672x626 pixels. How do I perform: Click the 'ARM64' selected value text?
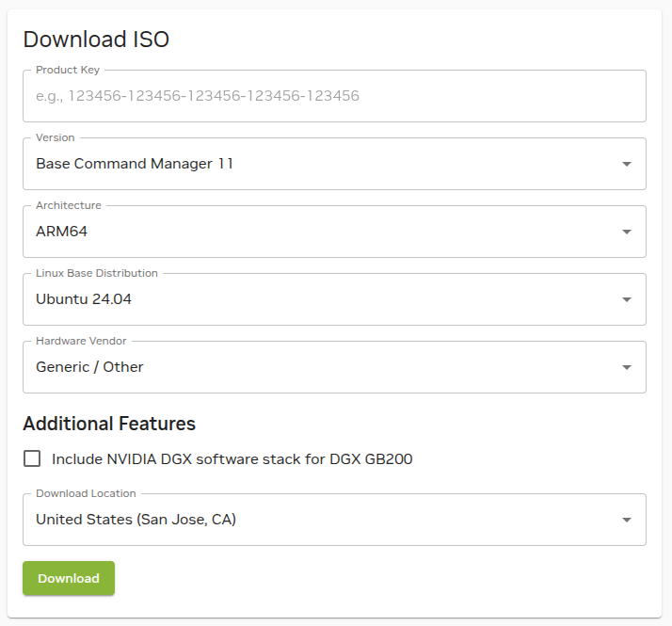(61, 232)
